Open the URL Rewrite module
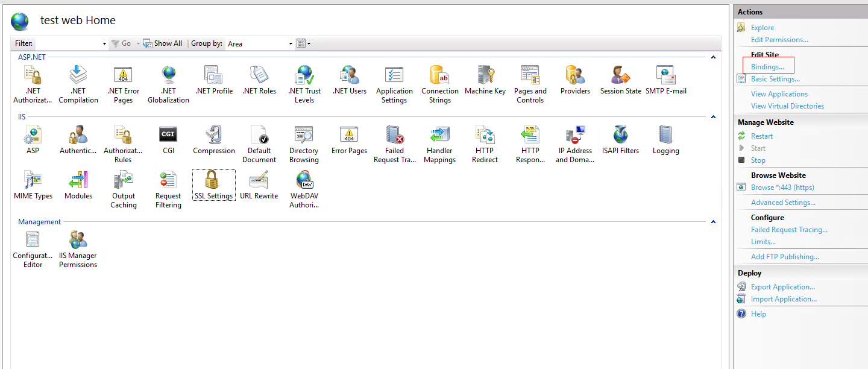The image size is (868, 369). [x=259, y=184]
